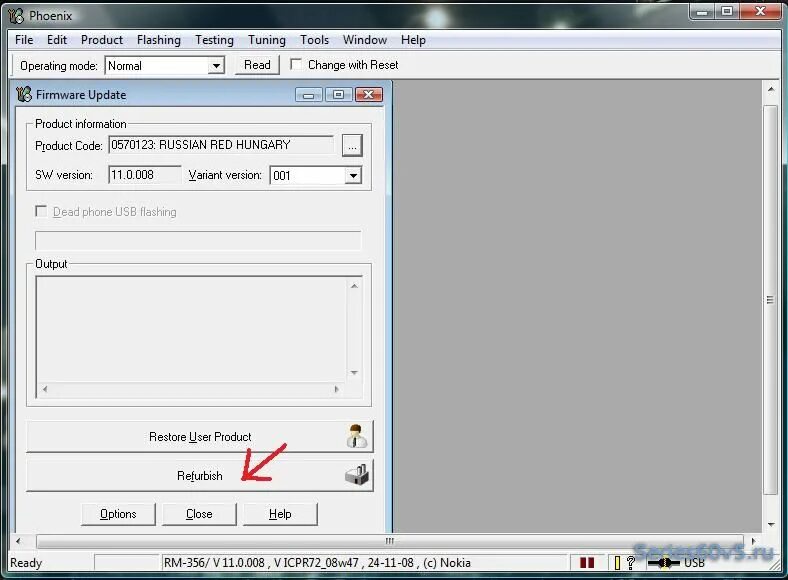
Task: Open the Help menu
Action: pyautogui.click(x=413, y=40)
